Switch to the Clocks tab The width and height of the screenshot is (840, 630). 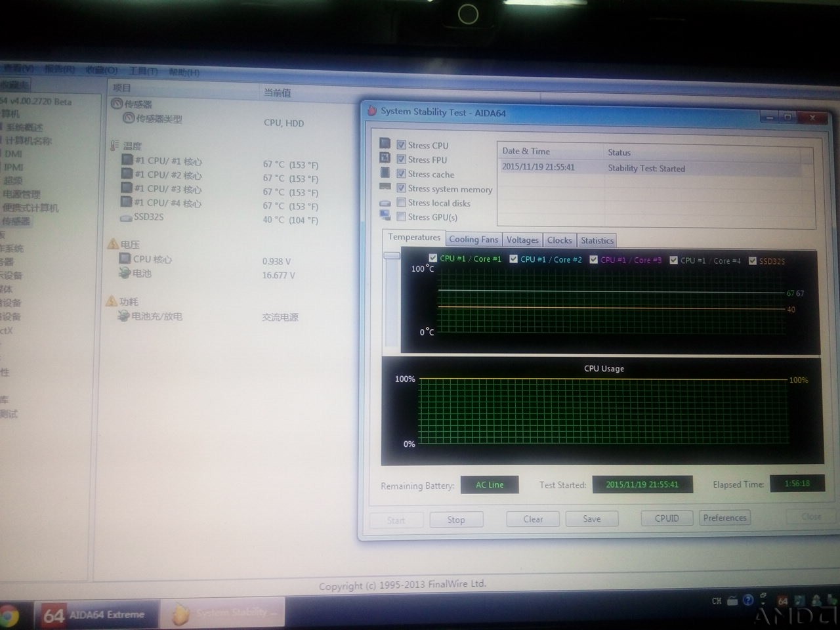pos(560,240)
